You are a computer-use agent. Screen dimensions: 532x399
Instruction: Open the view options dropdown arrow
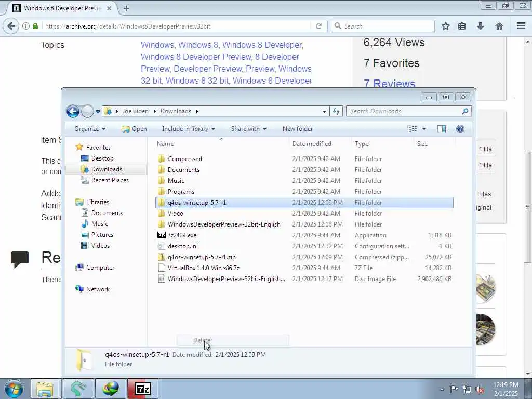click(424, 129)
